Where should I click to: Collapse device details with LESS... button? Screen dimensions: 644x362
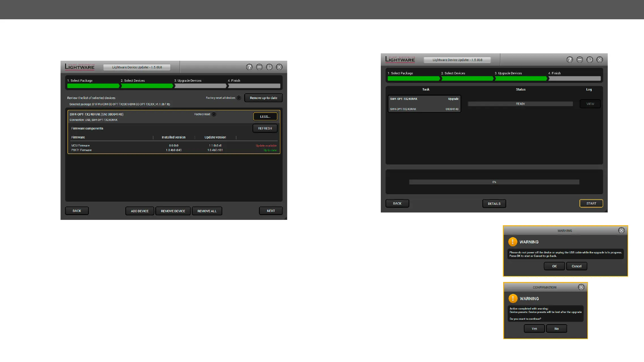pyautogui.click(x=265, y=117)
